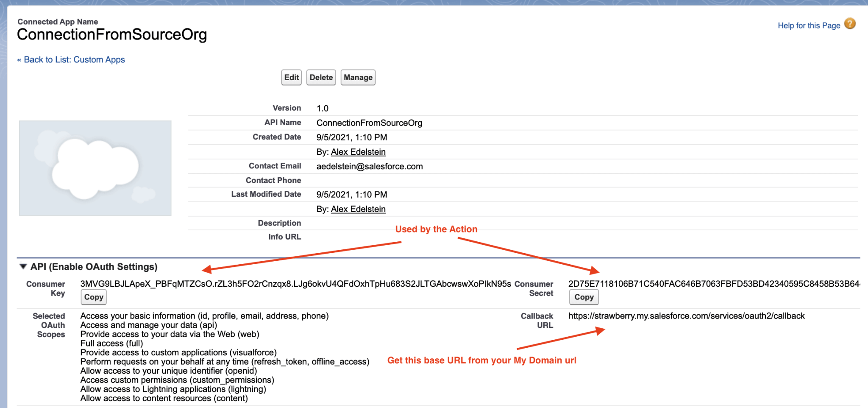Open Alex Edelstein listed under Last Modified
868x408 pixels.
coord(358,209)
